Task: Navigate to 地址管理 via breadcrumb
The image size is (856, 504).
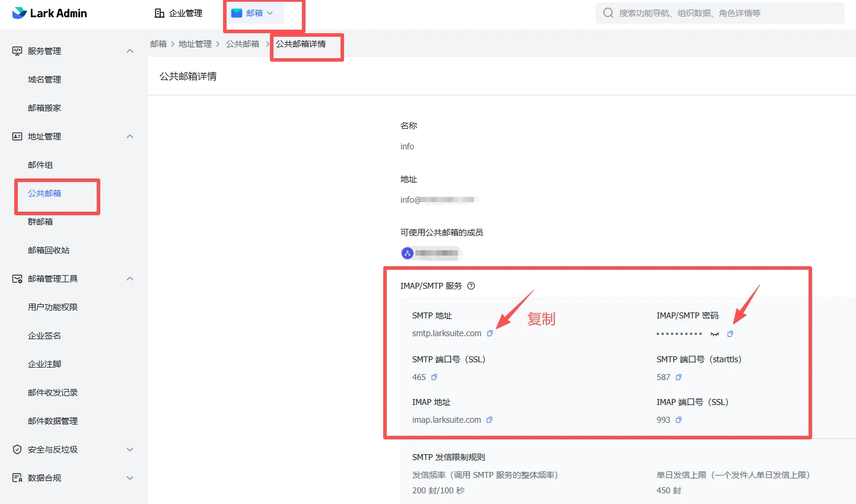Action: (196, 43)
